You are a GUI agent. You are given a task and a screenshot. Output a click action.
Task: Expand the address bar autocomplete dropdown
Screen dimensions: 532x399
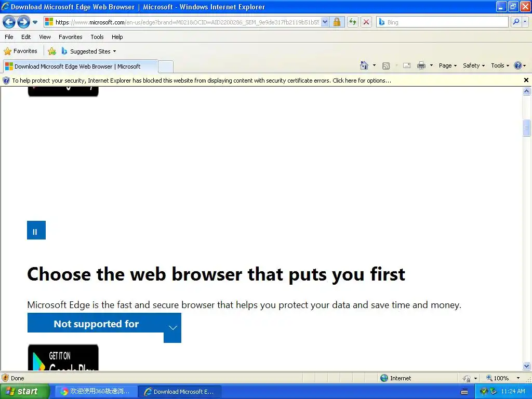click(325, 22)
